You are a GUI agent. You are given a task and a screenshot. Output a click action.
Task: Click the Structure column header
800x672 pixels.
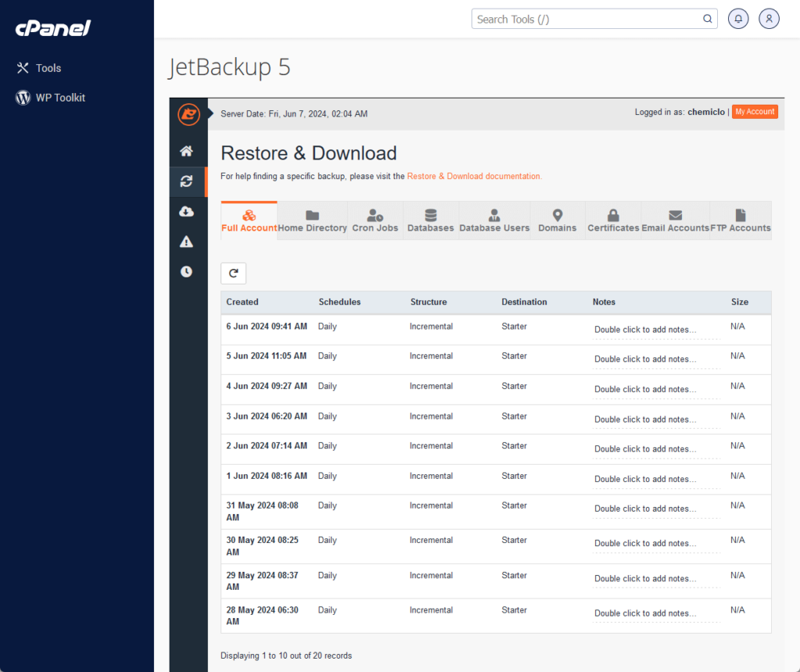pyautogui.click(x=429, y=302)
